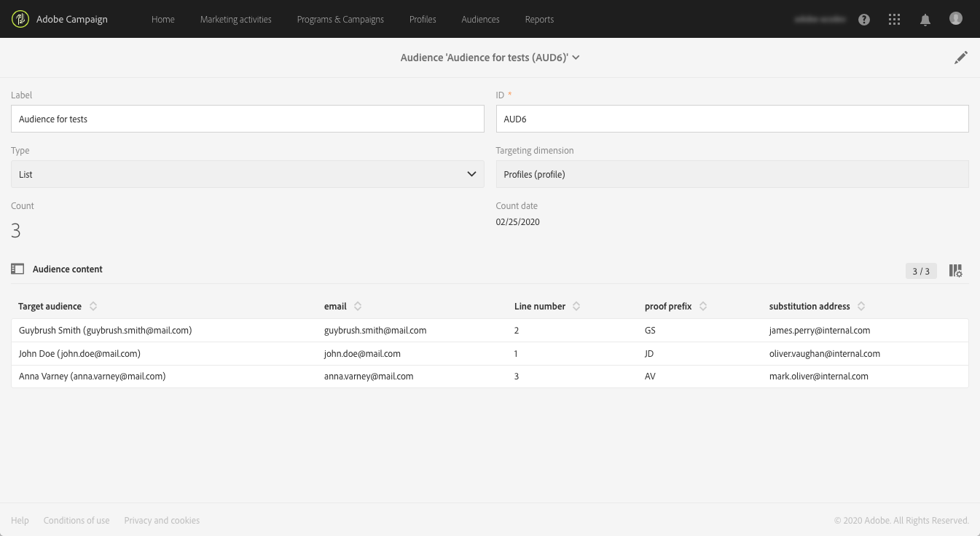
Task: Open the column configuration icon
Action: [x=956, y=271]
